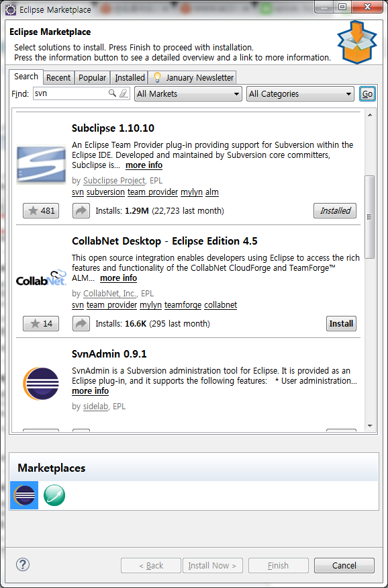
Task: Click the Go button
Action: [367, 94]
